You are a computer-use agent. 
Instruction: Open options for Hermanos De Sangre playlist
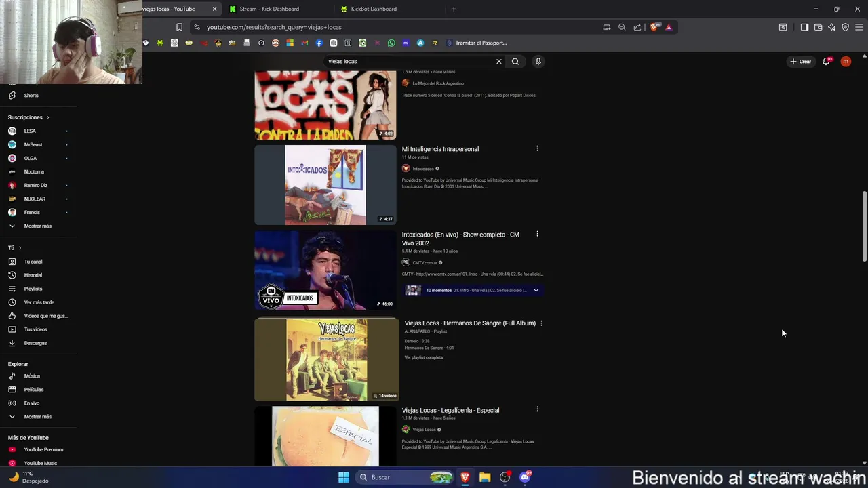(x=541, y=323)
